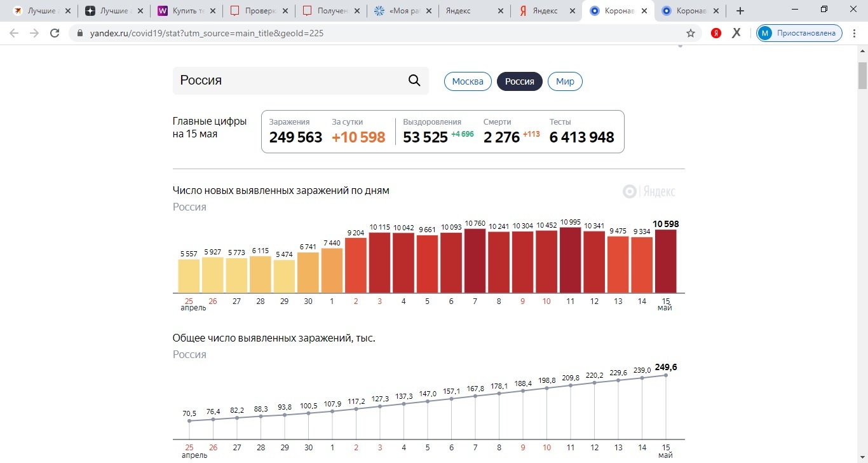Click the browser back arrow
This screenshot has width=868, height=463.
[14, 33]
